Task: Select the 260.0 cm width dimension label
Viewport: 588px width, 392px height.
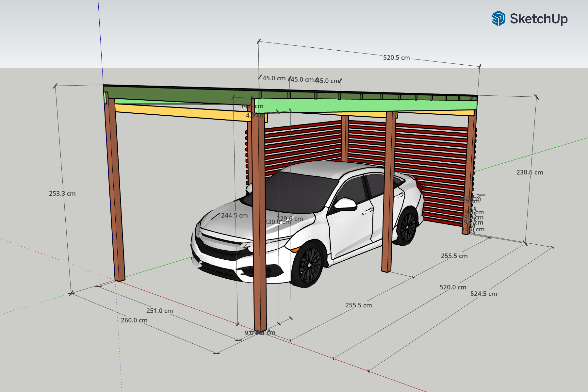Action: [134, 320]
